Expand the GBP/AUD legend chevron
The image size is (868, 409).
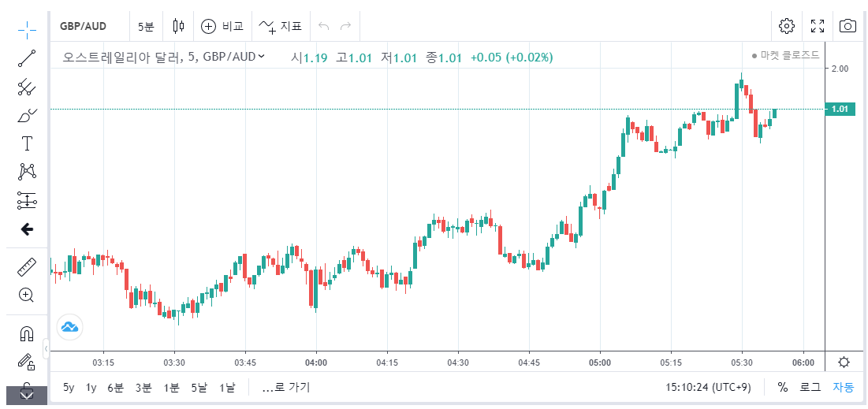click(x=262, y=56)
